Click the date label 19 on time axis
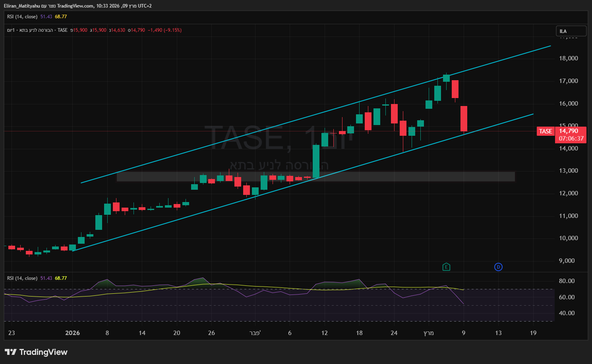The height and width of the screenshot is (364, 592). pyautogui.click(x=533, y=333)
